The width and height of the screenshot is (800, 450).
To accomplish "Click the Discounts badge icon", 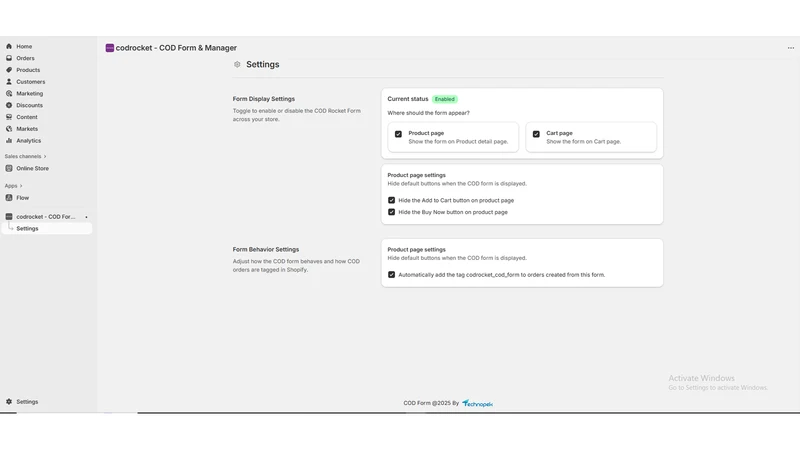I will pyautogui.click(x=9, y=105).
